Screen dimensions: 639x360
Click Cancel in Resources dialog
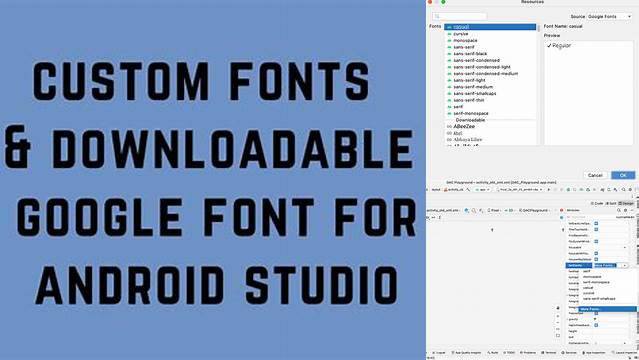(595, 175)
